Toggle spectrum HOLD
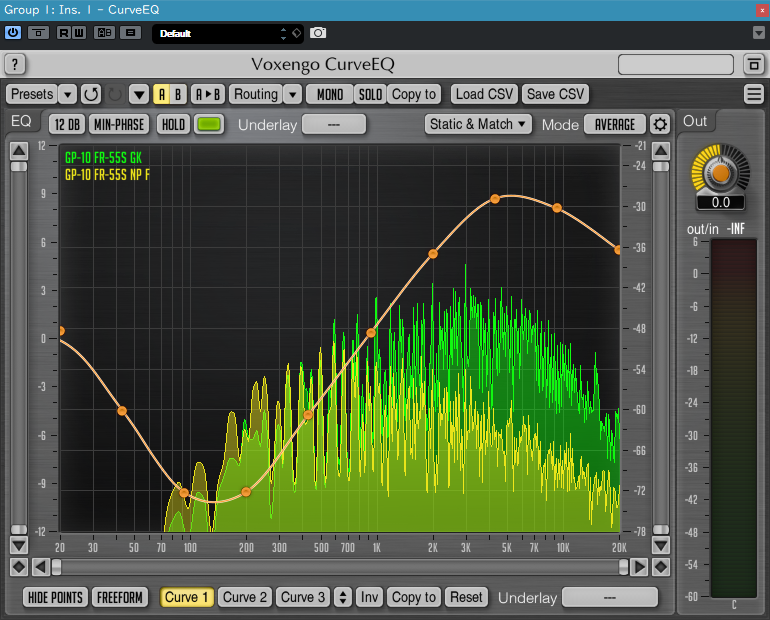Image resolution: width=770 pixels, height=620 pixels. click(173, 125)
